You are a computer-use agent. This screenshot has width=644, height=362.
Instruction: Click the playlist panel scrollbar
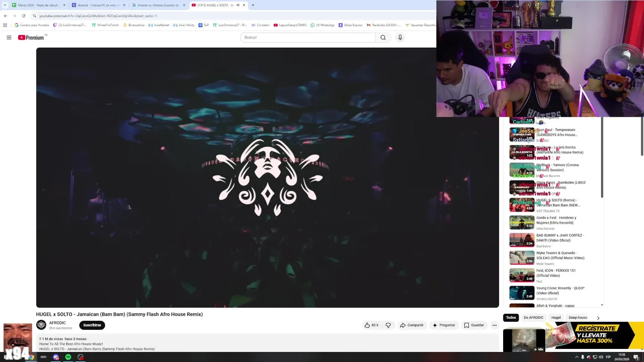pos(602,157)
